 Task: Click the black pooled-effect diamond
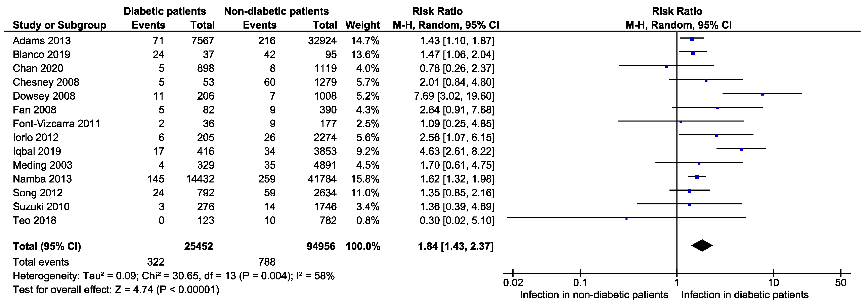click(x=702, y=246)
